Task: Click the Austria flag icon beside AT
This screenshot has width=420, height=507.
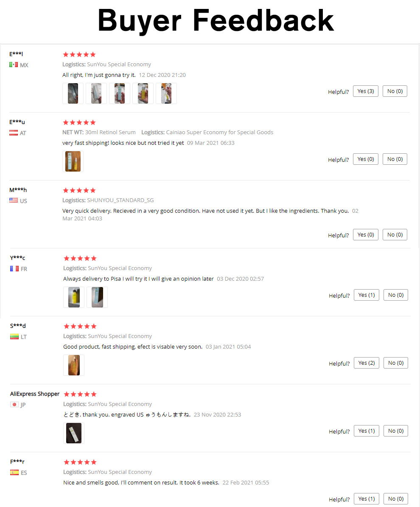Action: click(x=14, y=133)
